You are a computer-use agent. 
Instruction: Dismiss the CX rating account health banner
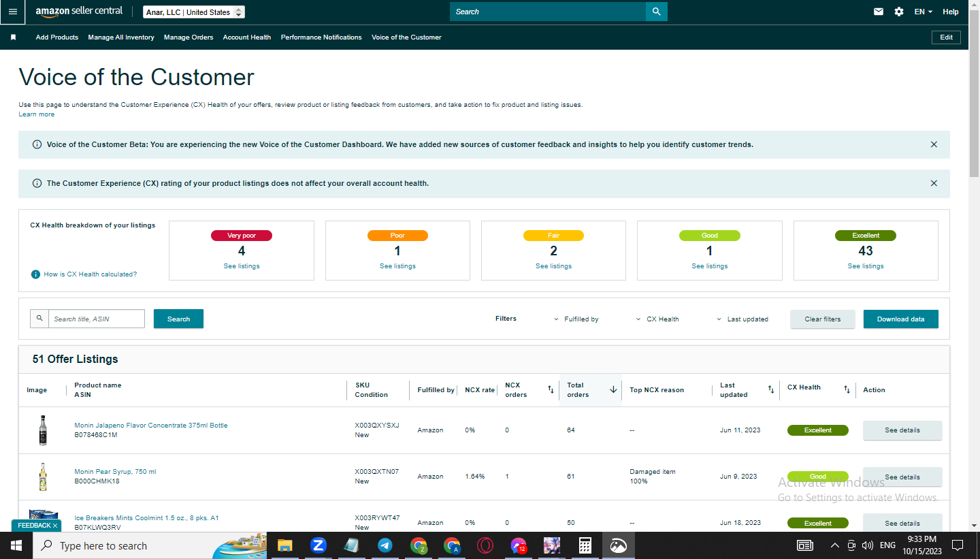pyautogui.click(x=934, y=183)
